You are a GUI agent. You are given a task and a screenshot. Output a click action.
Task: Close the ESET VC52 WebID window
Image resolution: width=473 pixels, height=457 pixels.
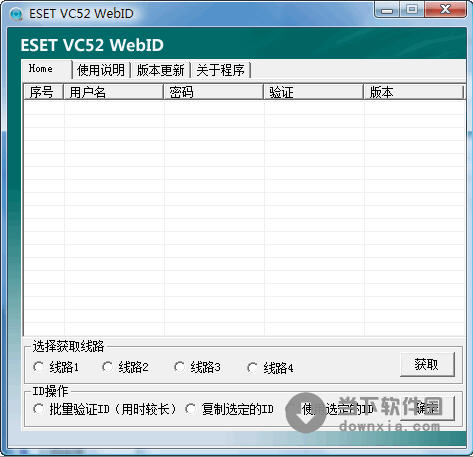[x=445, y=10]
